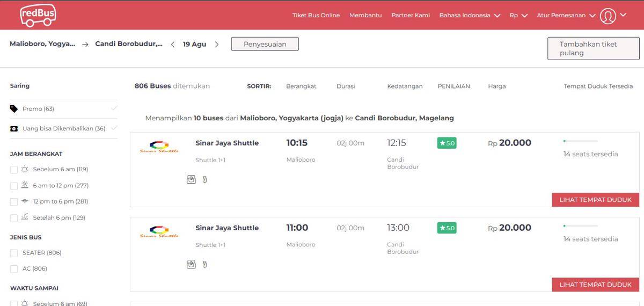Click the sunrise icon for Sebelum 6 am departure

[25, 169]
